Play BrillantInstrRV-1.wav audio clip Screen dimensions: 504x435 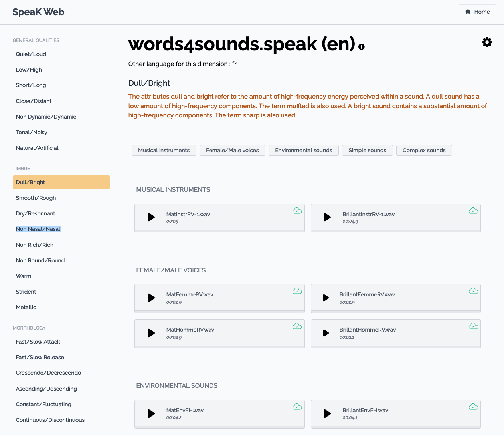click(x=327, y=217)
